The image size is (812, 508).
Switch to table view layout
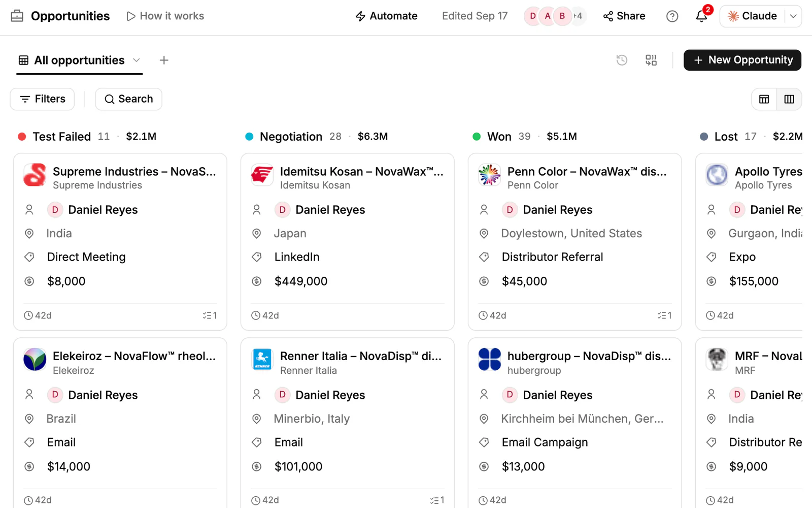pyautogui.click(x=764, y=99)
